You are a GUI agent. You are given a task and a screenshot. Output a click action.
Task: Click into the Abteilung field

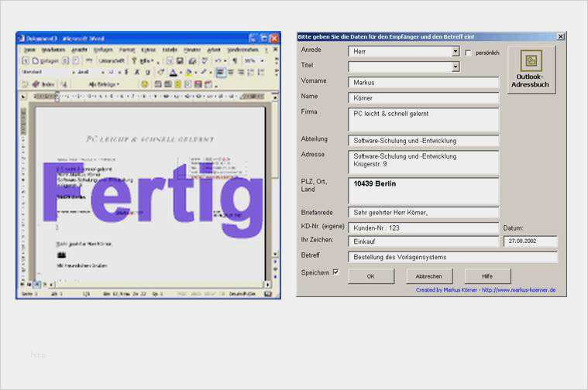coord(424,141)
